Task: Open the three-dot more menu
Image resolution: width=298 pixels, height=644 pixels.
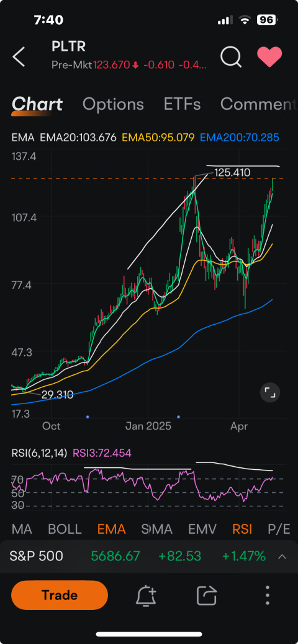Action: [268, 595]
